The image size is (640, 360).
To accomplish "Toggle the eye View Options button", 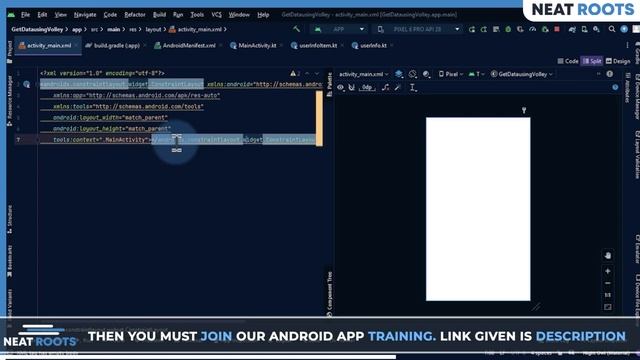I will pos(340,87).
